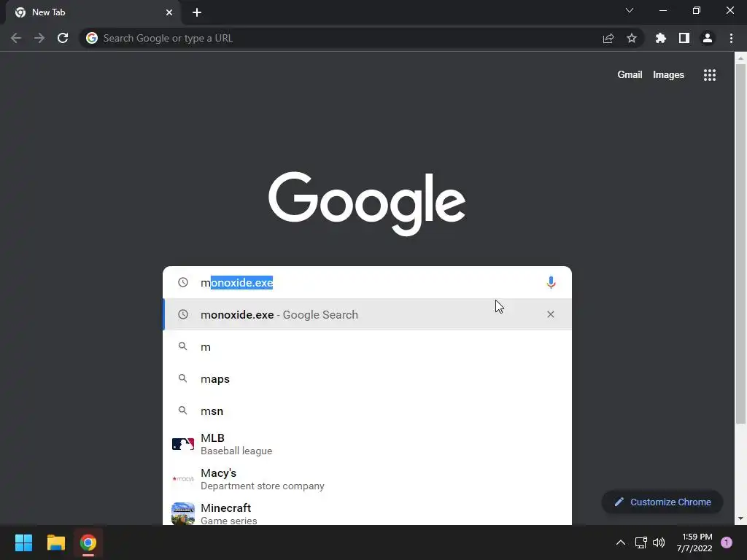Open the clock showing 1:59 PM
The height and width of the screenshot is (560, 747).
(x=694, y=542)
